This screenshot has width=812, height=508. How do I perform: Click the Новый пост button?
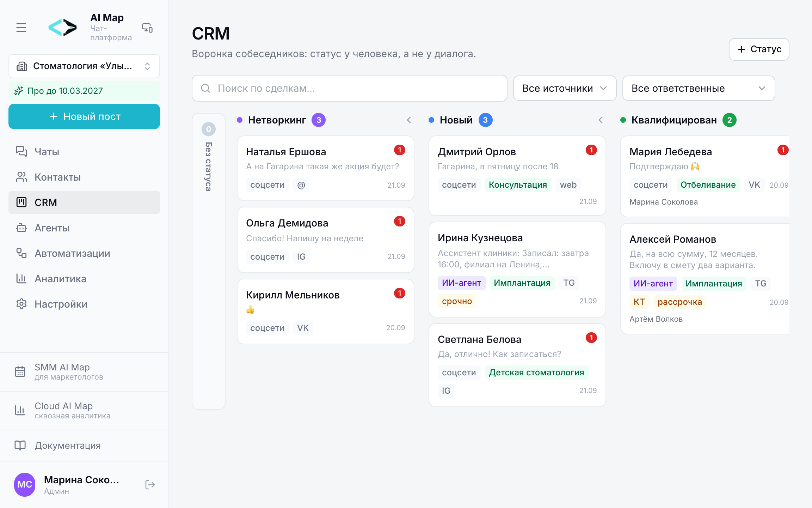[x=84, y=116]
